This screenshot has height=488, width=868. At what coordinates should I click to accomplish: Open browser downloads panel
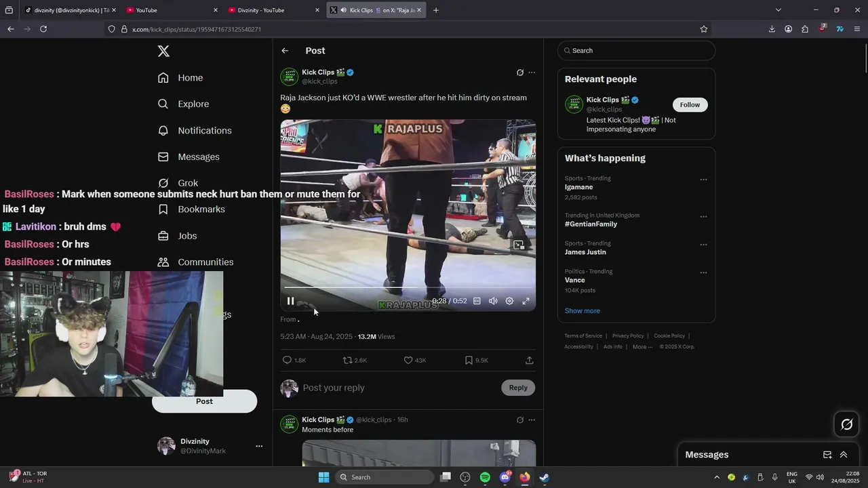(772, 29)
